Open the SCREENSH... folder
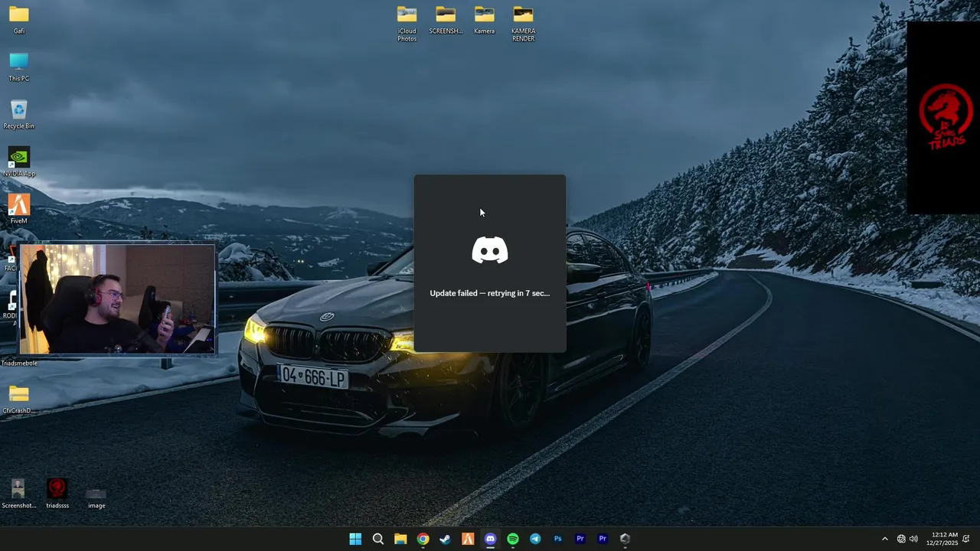980x551 pixels. pyautogui.click(x=446, y=20)
